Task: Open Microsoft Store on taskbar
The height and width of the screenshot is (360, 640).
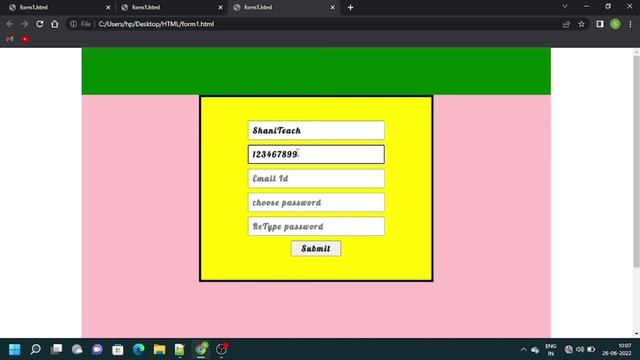Action: click(x=118, y=349)
